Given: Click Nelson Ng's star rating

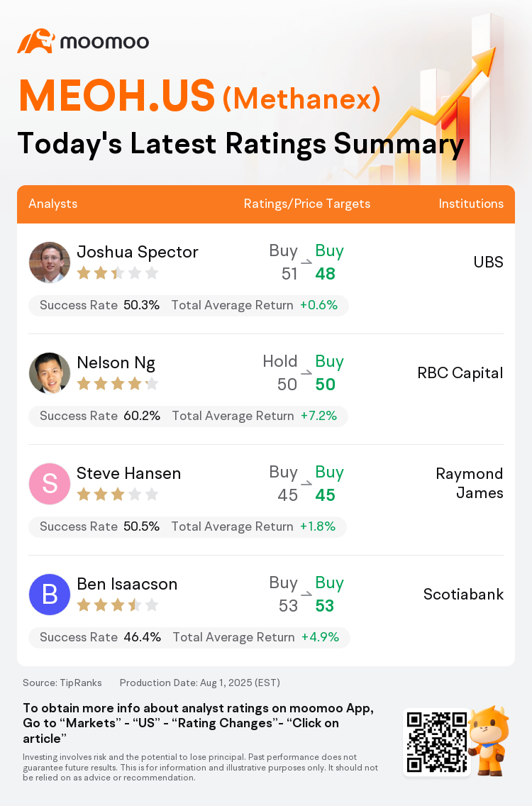Looking at the screenshot, I should coord(117,384).
